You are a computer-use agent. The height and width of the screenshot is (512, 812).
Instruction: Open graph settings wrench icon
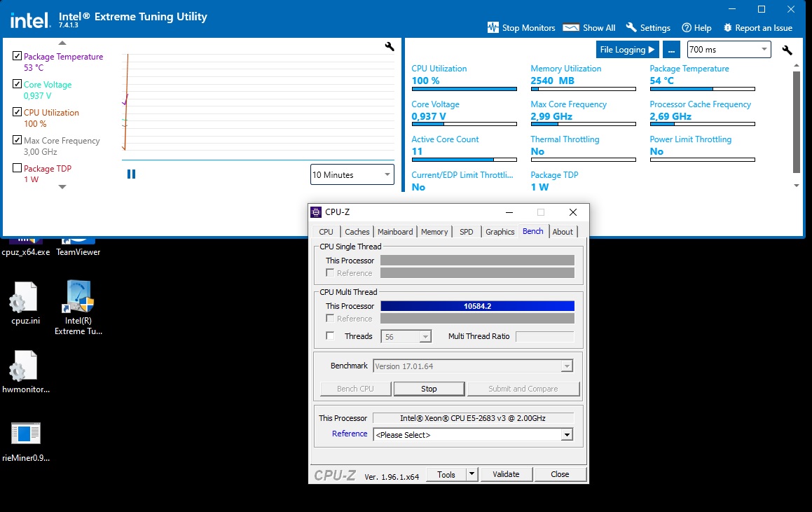390,47
